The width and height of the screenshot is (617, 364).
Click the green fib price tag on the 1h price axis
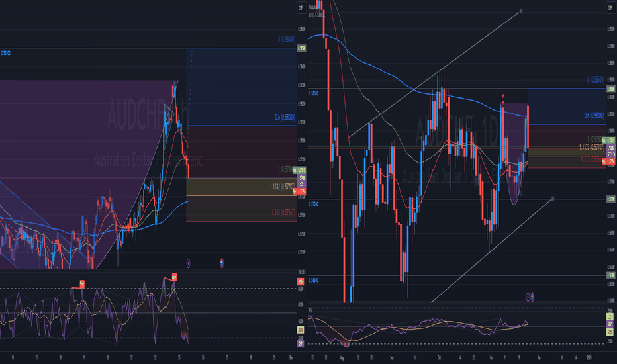(x=299, y=170)
